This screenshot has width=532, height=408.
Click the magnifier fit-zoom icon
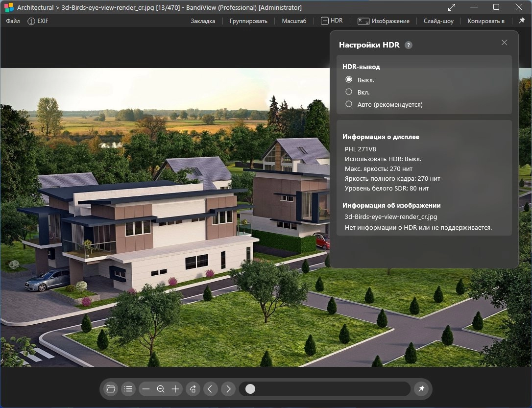click(x=161, y=389)
